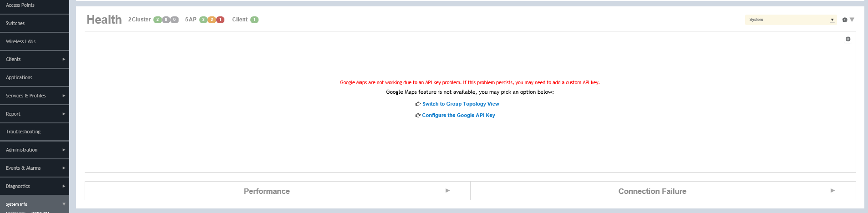Click the first gray Cluster badge showing 0
868x213 pixels.
click(x=166, y=20)
